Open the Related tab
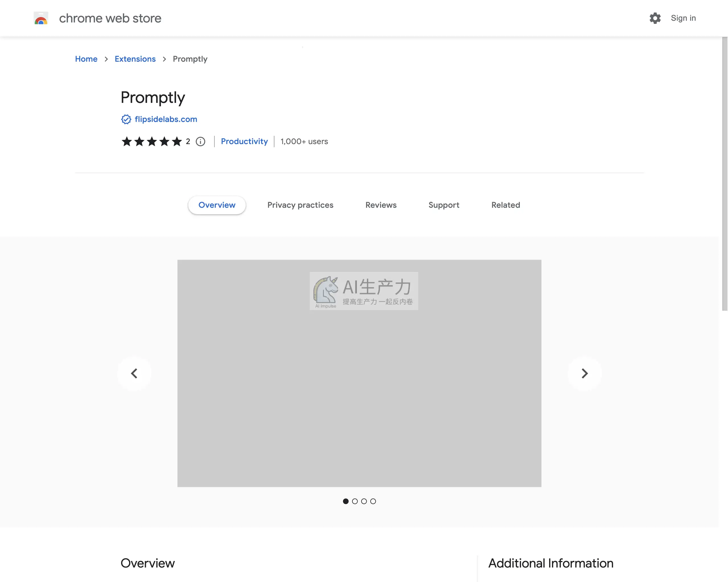The height and width of the screenshot is (582, 728). click(x=506, y=205)
